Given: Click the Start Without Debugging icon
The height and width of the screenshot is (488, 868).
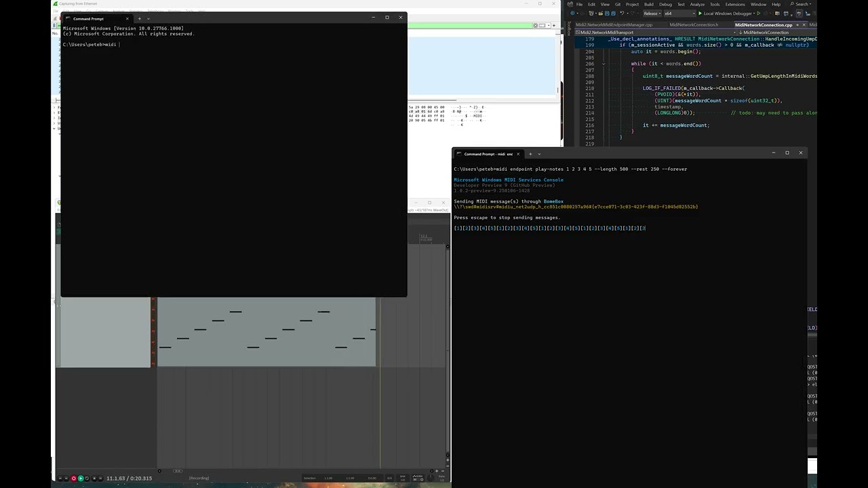Looking at the screenshot, I should (759, 14).
